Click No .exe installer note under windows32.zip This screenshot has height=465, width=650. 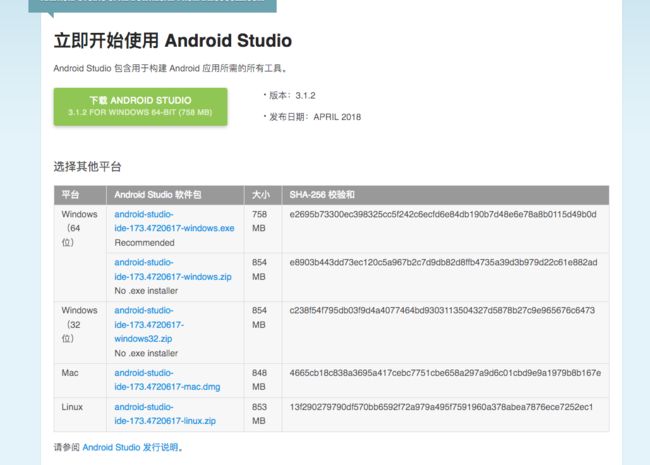[x=146, y=353]
